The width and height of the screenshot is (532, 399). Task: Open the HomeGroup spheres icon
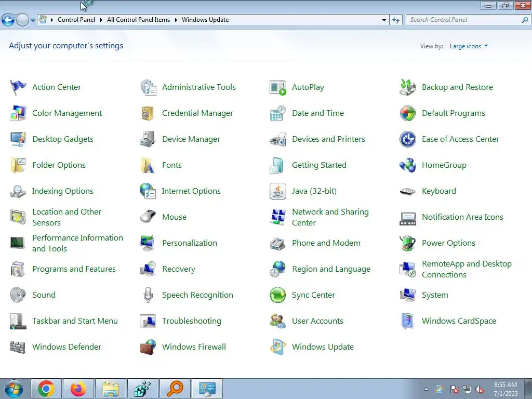(x=407, y=165)
